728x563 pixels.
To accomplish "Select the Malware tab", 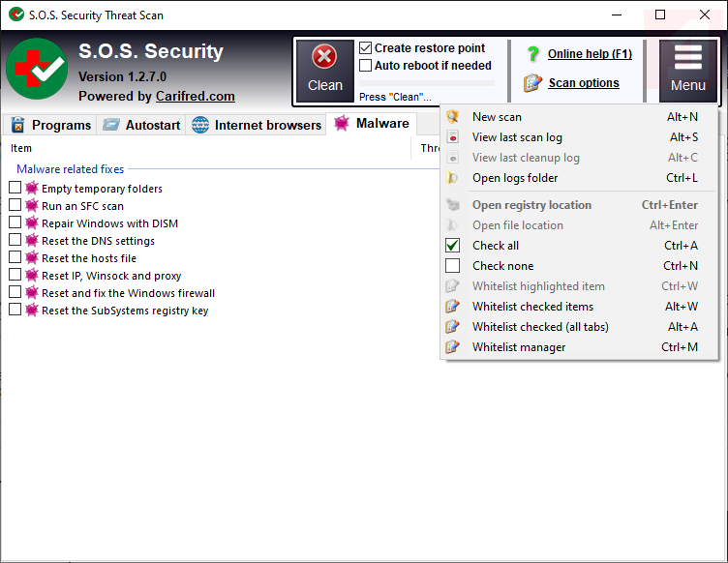I will [x=372, y=124].
